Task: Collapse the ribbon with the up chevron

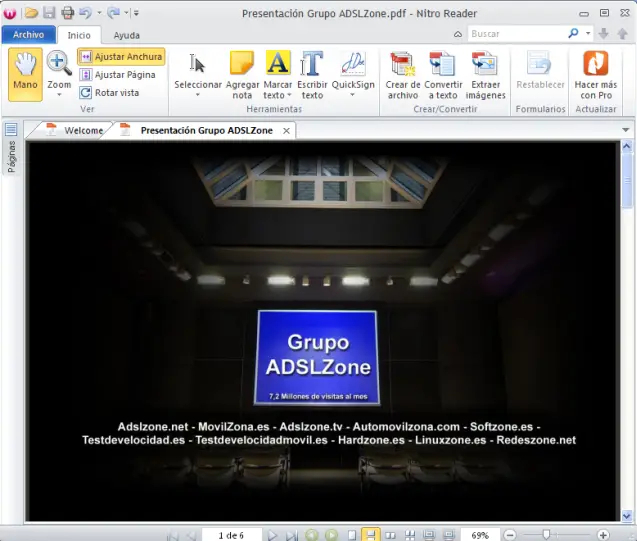Action: pyautogui.click(x=458, y=34)
